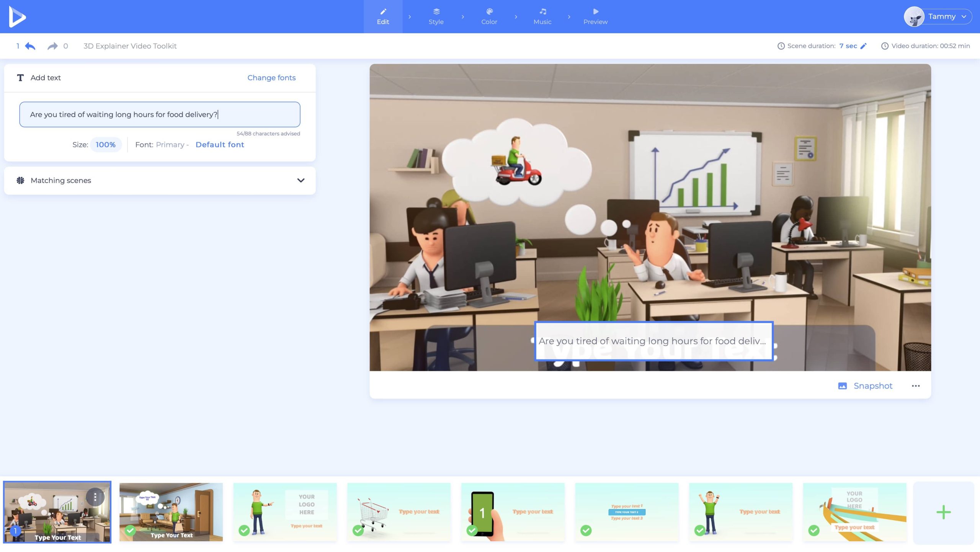980x552 pixels.
Task: Click the Change fonts link
Action: click(271, 78)
